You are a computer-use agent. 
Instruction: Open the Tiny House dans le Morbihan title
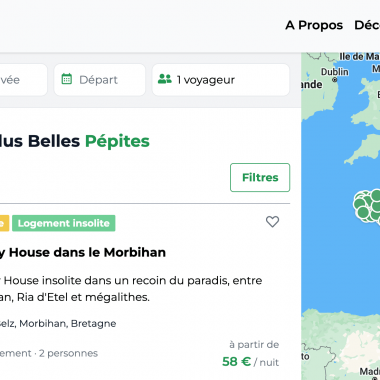coord(83,252)
